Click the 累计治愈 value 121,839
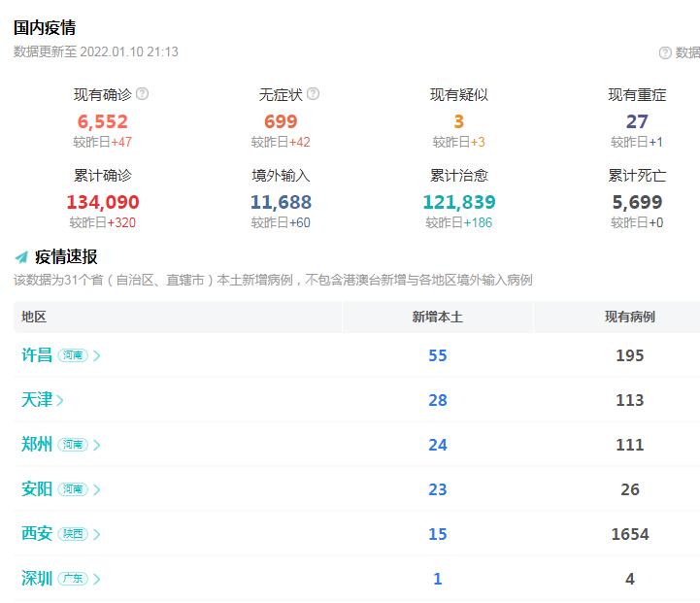This screenshot has width=700, height=603. [x=459, y=202]
